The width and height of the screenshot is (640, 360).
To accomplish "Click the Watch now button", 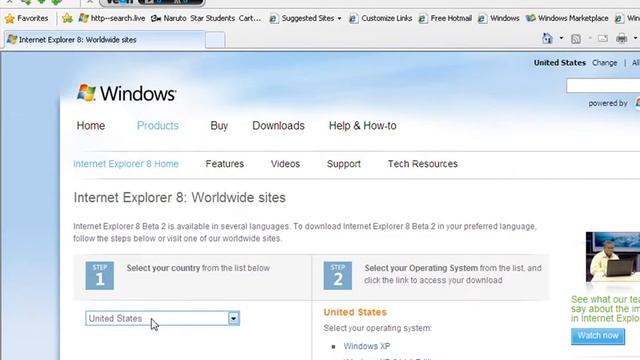I will coord(598,336).
